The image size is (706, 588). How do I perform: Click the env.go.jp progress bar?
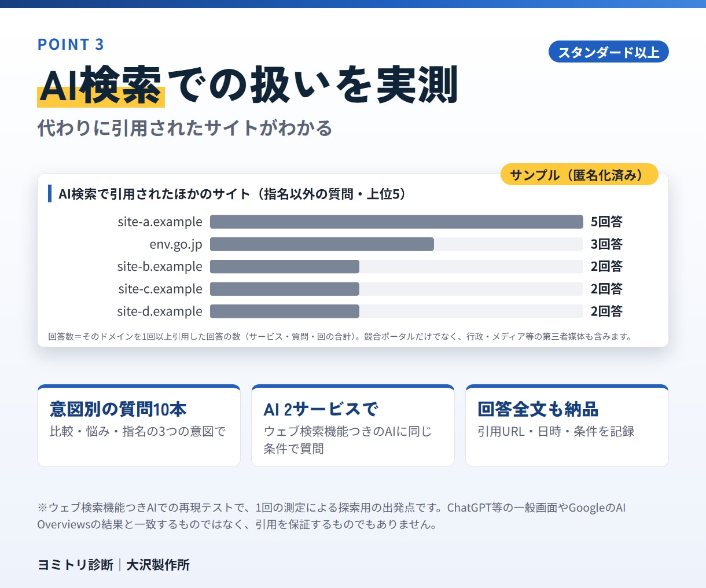[x=396, y=244]
